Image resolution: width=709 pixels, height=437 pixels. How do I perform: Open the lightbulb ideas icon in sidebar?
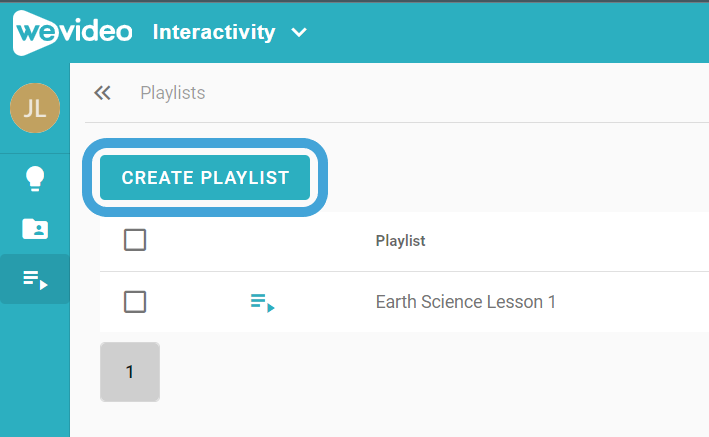coord(35,179)
